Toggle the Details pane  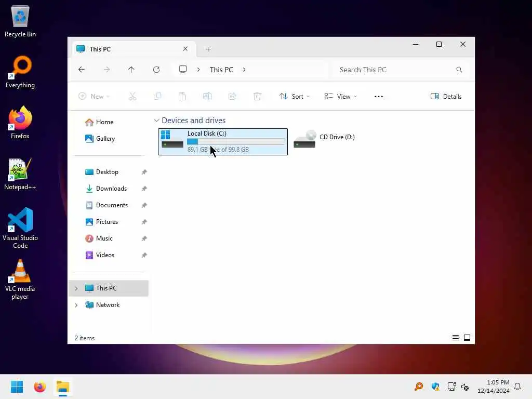click(446, 96)
